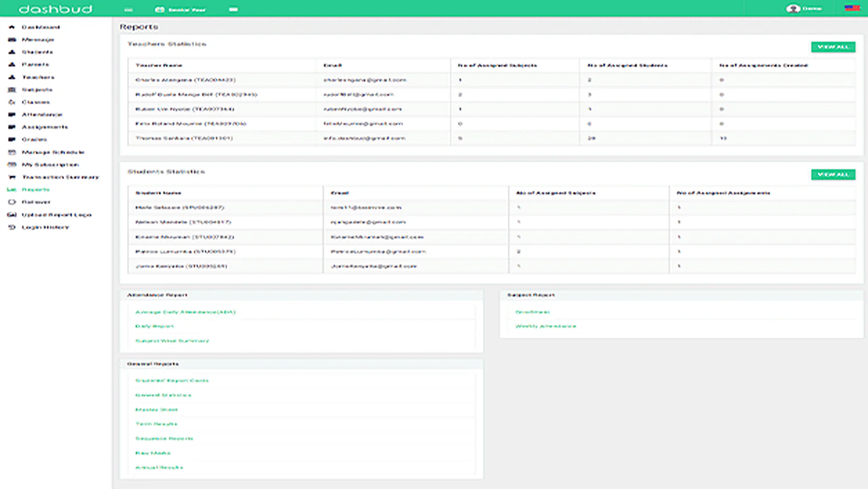This screenshot has width=868, height=489.
Task: Select the Students icon in sidebar
Action: [x=12, y=52]
